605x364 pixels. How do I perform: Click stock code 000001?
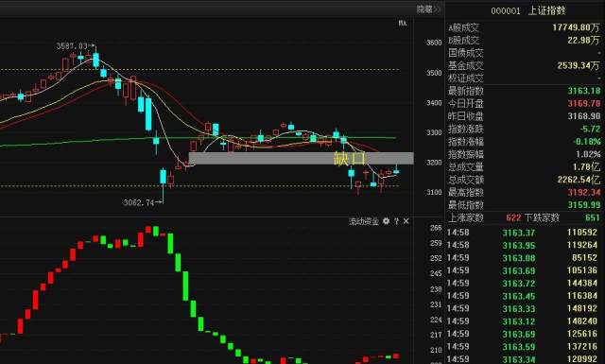506,11
